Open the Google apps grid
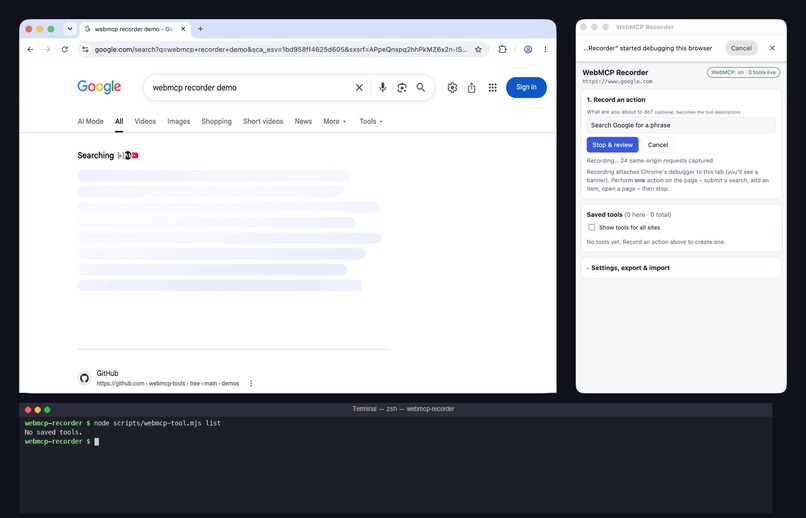The width and height of the screenshot is (806, 518). [x=492, y=87]
